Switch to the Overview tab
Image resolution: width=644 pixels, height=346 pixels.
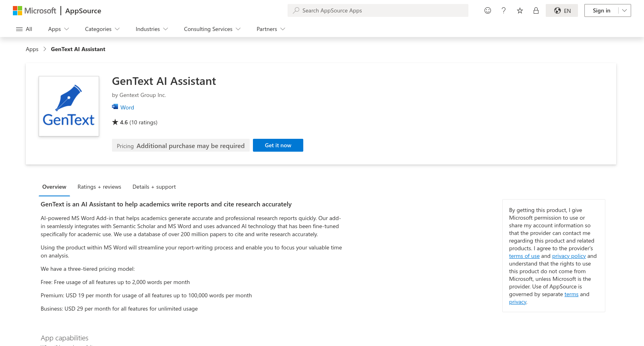[x=54, y=187]
